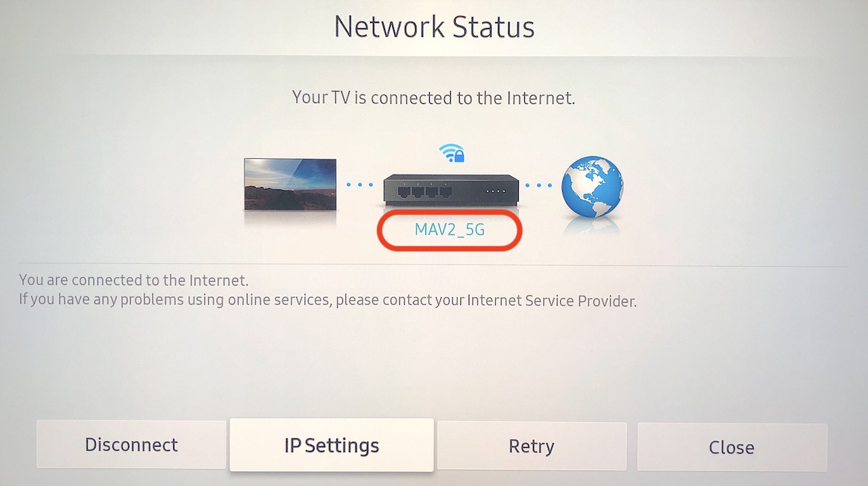Click the padlock icon beside Wi-Fi symbol
Image resolution: width=868 pixels, height=486 pixels.
tap(459, 155)
